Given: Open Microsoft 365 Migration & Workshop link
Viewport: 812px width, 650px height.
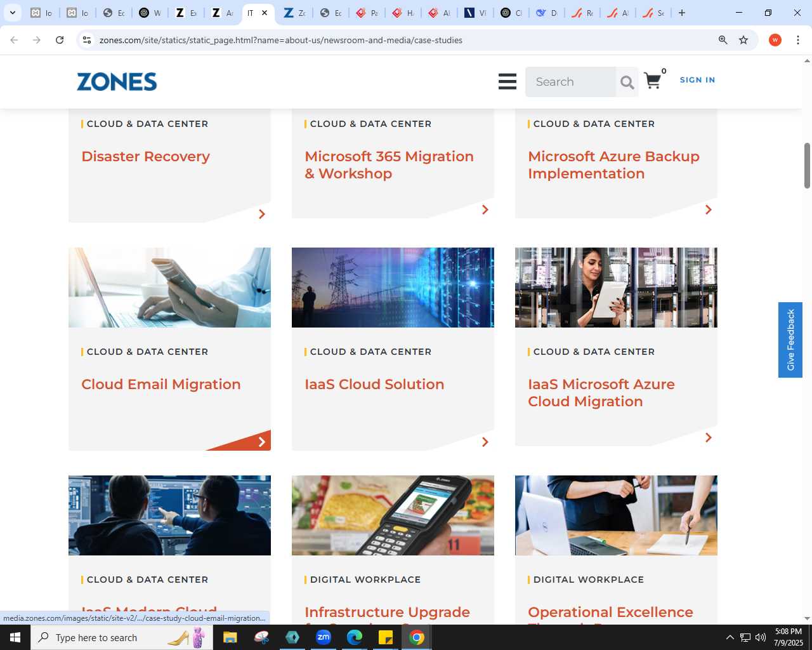Looking at the screenshot, I should click(x=389, y=165).
